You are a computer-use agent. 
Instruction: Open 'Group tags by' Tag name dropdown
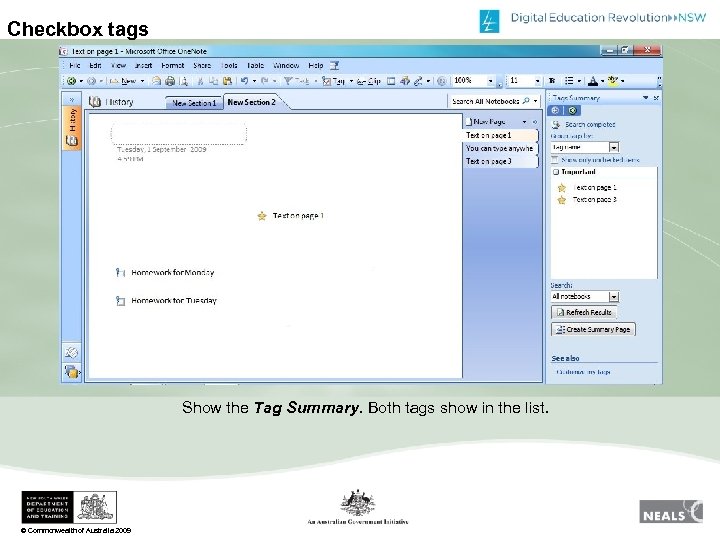[x=614, y=147]
